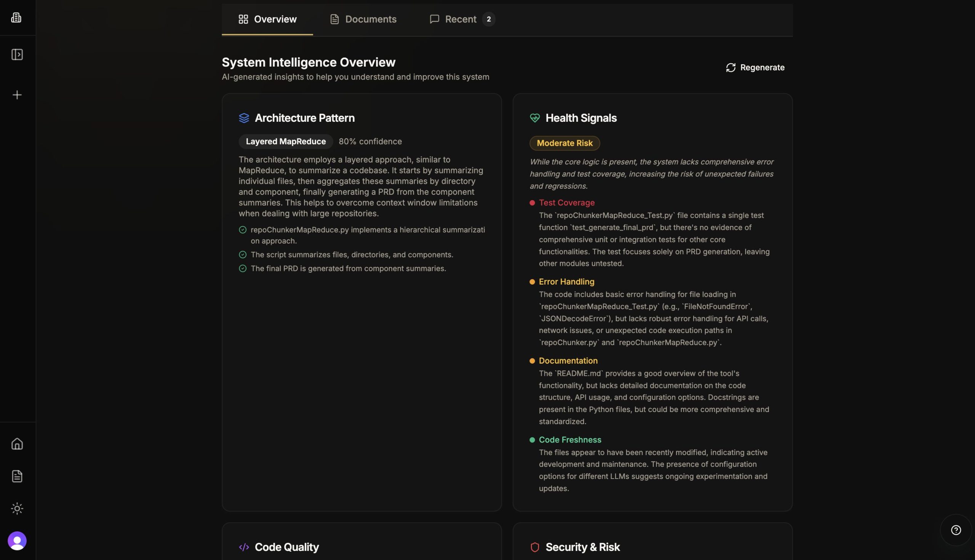Open the home icon in sidebar

coord(17,444)
